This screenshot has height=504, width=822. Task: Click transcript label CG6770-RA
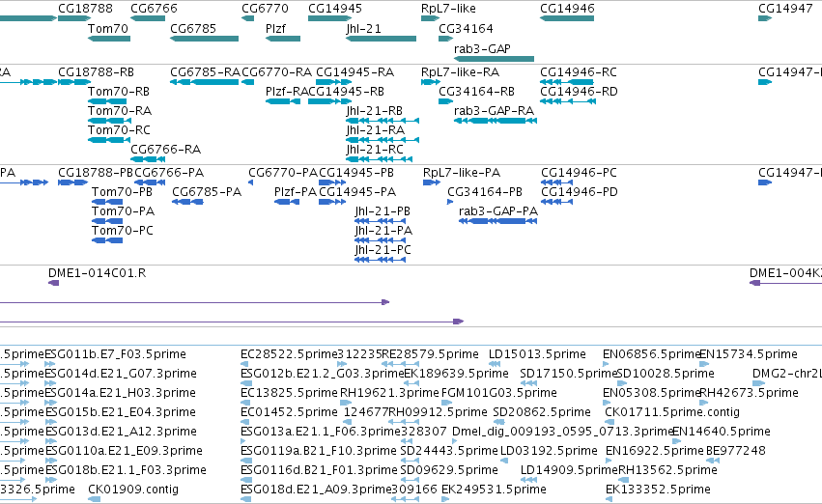click(x=277, y=71)
